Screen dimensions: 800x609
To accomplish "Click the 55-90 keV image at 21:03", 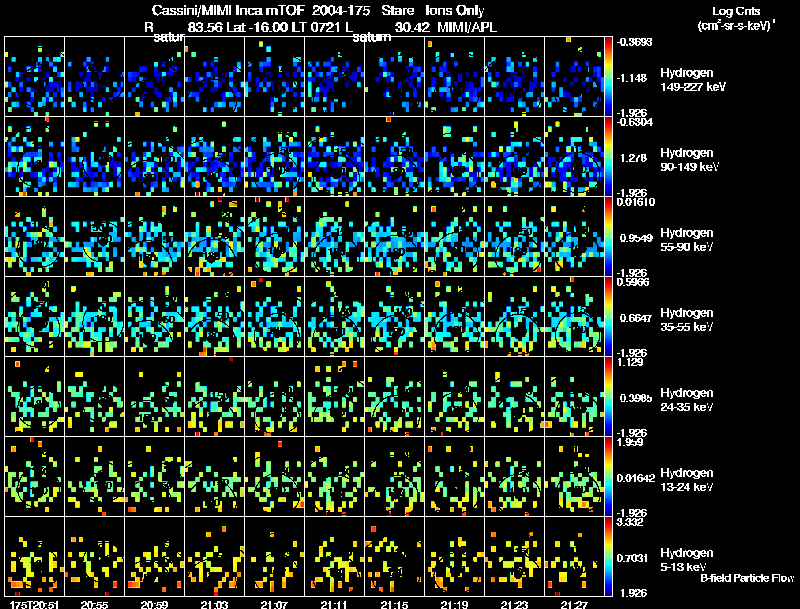I will (214, 236).
